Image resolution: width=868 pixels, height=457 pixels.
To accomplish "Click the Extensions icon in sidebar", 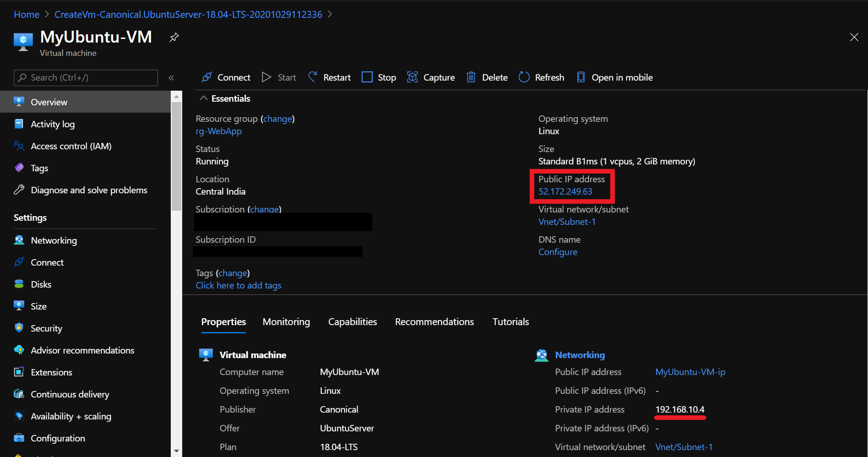I will [x=19, y=372].
